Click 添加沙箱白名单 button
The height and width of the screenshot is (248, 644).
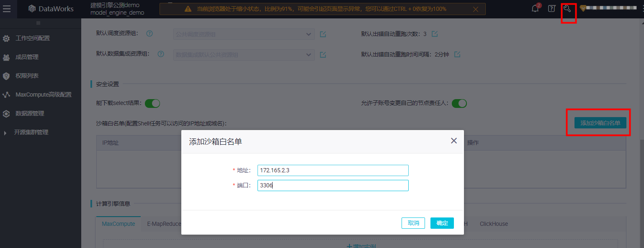[600, 123]
